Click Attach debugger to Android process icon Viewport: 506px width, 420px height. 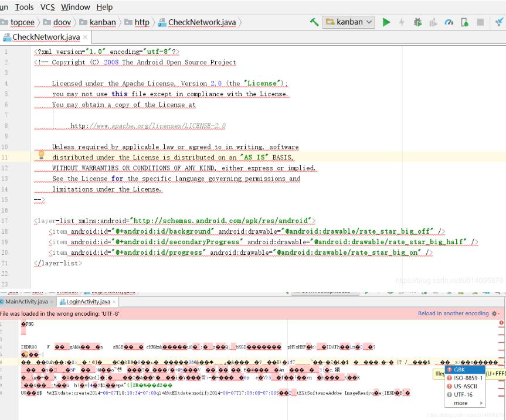[x=498, y=21]
